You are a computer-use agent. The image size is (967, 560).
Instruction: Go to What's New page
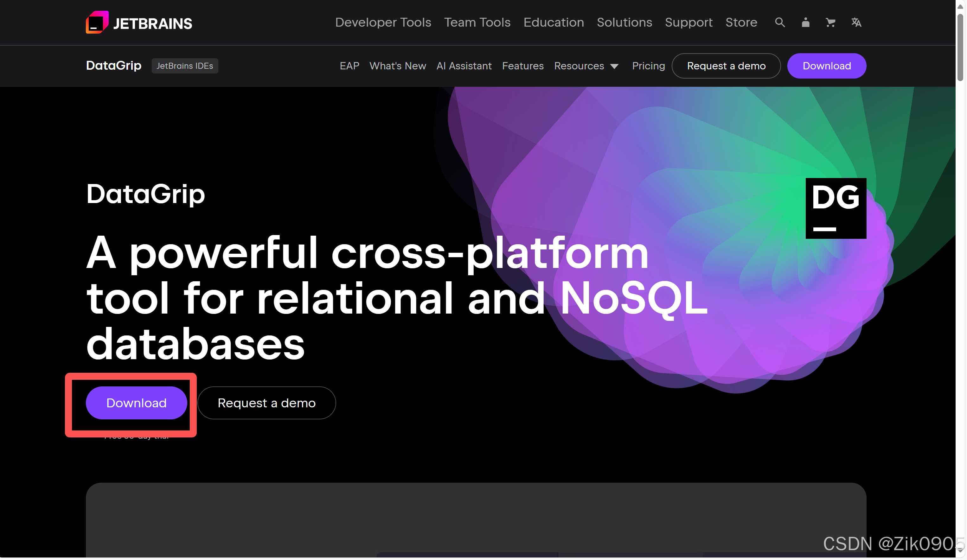pos(397,66)
